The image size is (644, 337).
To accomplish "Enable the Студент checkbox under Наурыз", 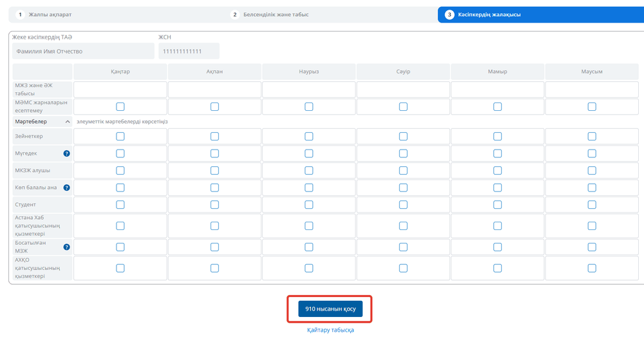I will pos(309,205).
